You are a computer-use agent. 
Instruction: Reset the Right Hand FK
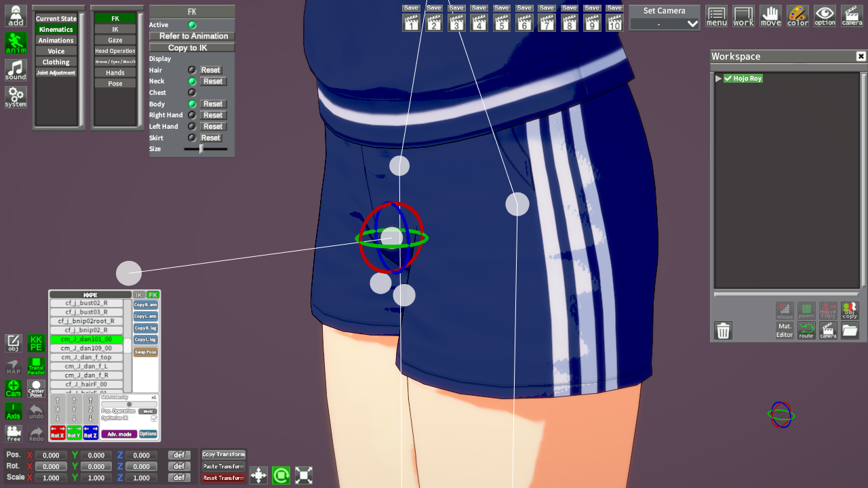[213, 115]
